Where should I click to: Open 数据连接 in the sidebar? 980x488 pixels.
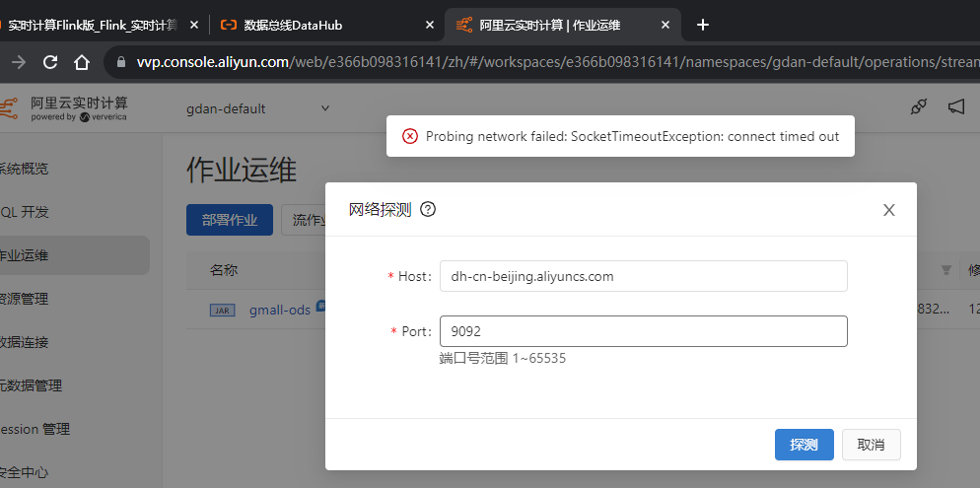point(24,342)
